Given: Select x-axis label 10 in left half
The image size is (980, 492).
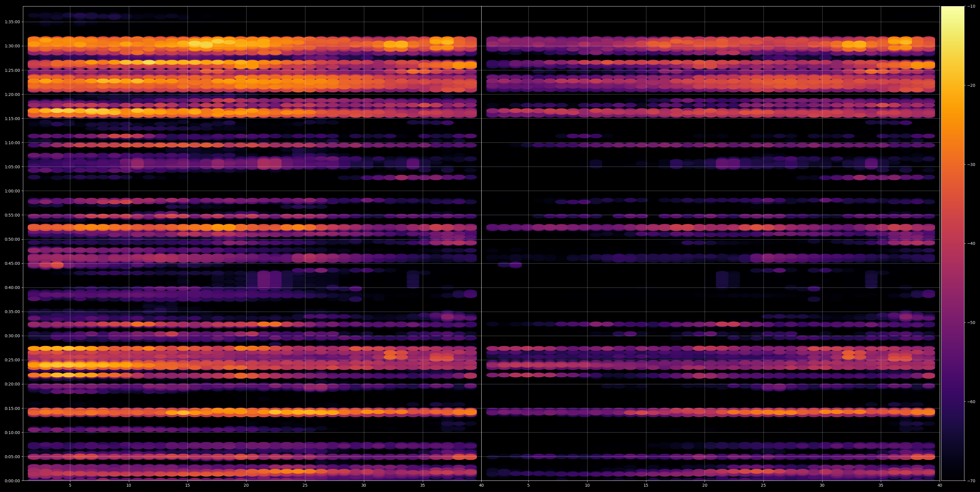Looking at the screenshot, I should pyautogui.click(x=129, y=486).
